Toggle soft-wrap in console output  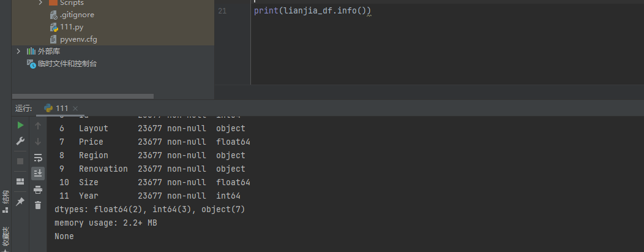38,158
